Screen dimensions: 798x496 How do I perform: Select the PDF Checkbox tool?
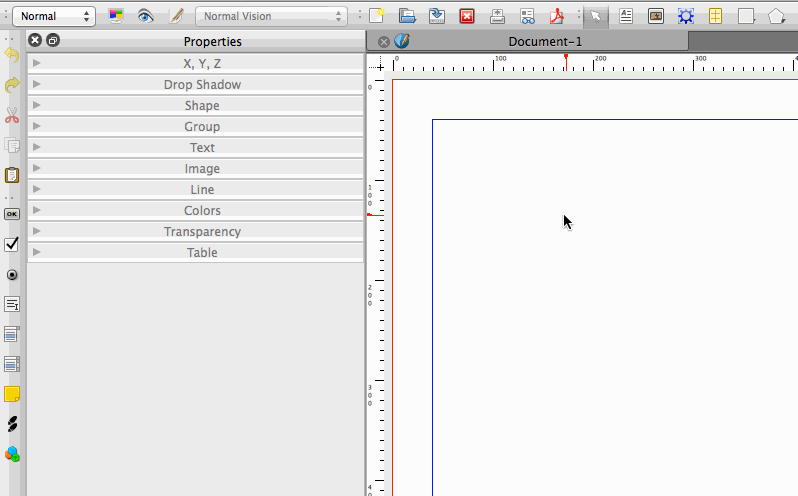[x=12, y=244]
